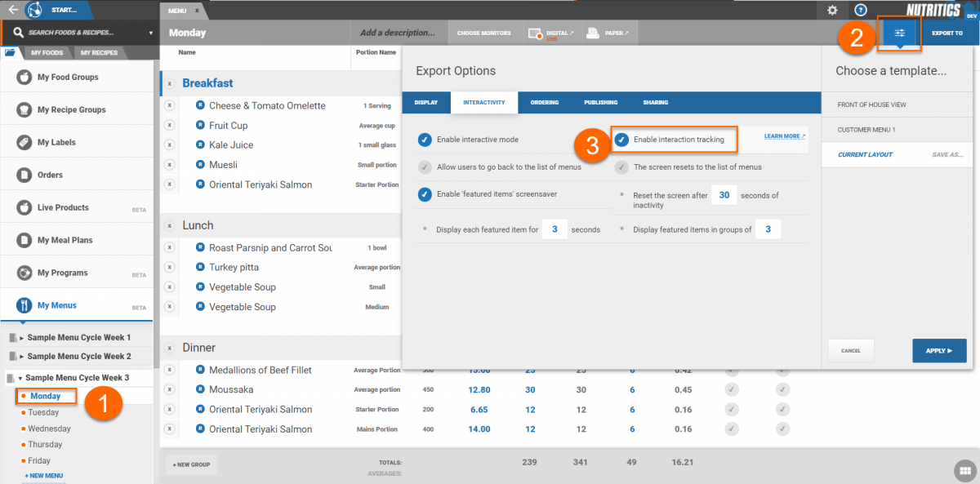
Task: Remove the Kale Juice row
Action: (169, 144)
